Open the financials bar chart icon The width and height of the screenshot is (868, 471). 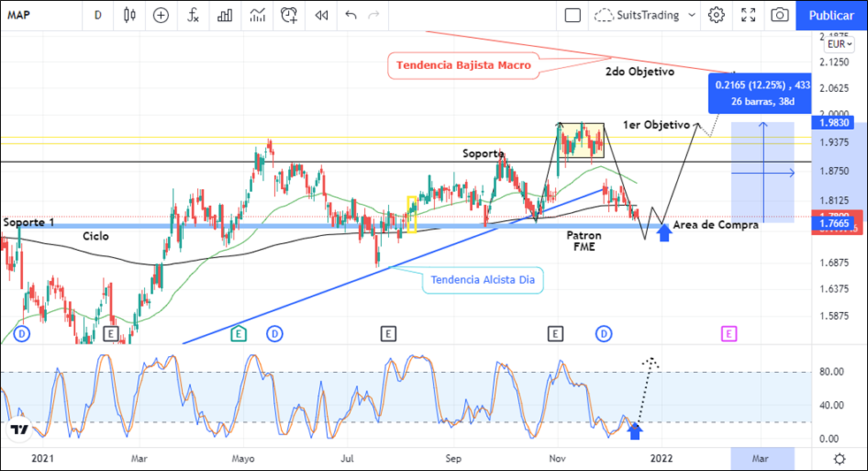(x=225, y=15)
